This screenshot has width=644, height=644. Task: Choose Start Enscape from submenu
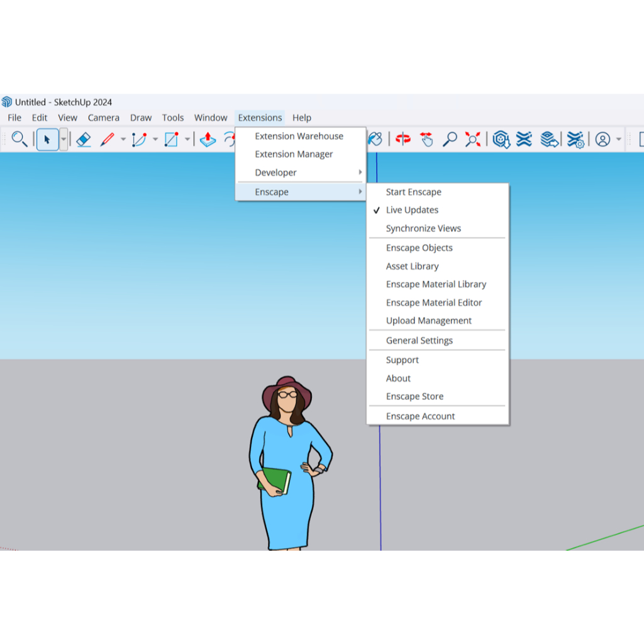413,192
